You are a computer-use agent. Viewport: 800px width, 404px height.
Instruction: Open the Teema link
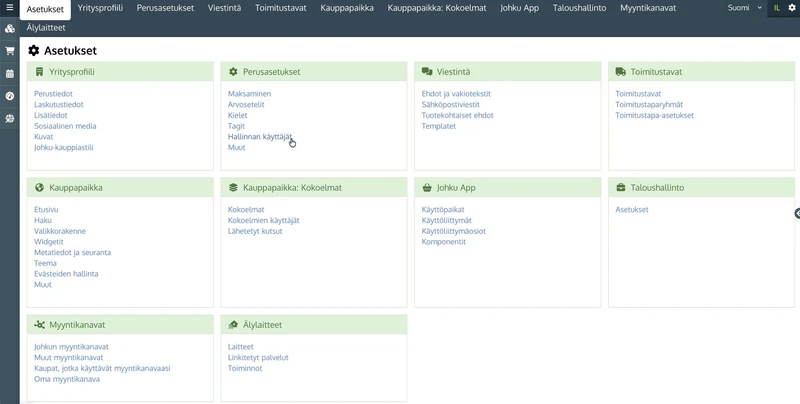click(x=45, y=263)
